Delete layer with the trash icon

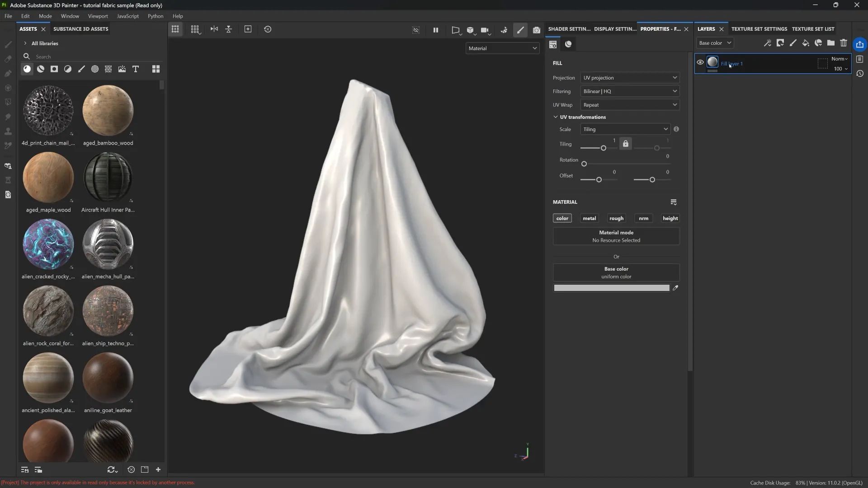[844, 43]
